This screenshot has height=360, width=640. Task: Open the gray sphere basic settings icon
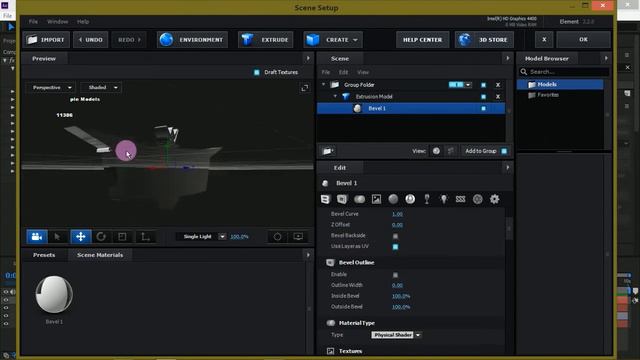click(x=393, y=199)
